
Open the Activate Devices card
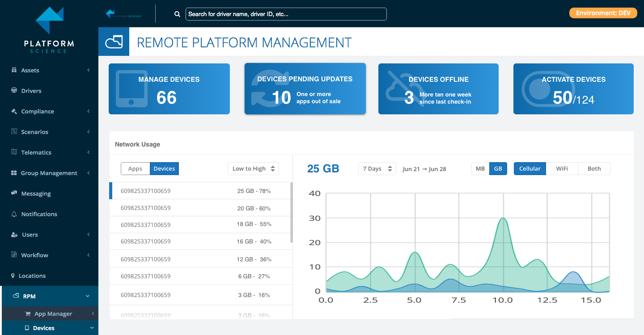point(573,89)
